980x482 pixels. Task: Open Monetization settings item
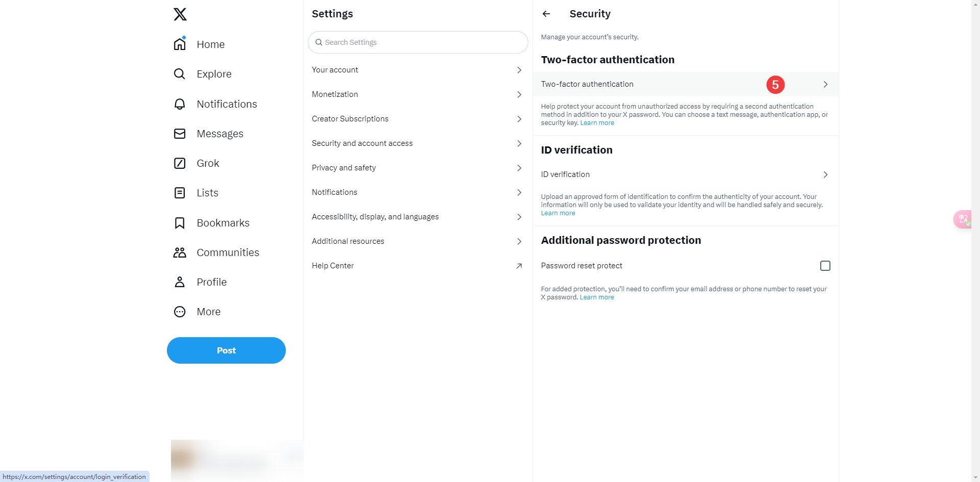(335, 94)
